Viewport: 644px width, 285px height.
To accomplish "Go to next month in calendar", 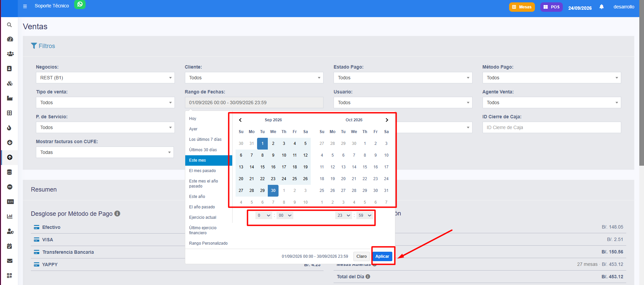I will tap(387, 120).
